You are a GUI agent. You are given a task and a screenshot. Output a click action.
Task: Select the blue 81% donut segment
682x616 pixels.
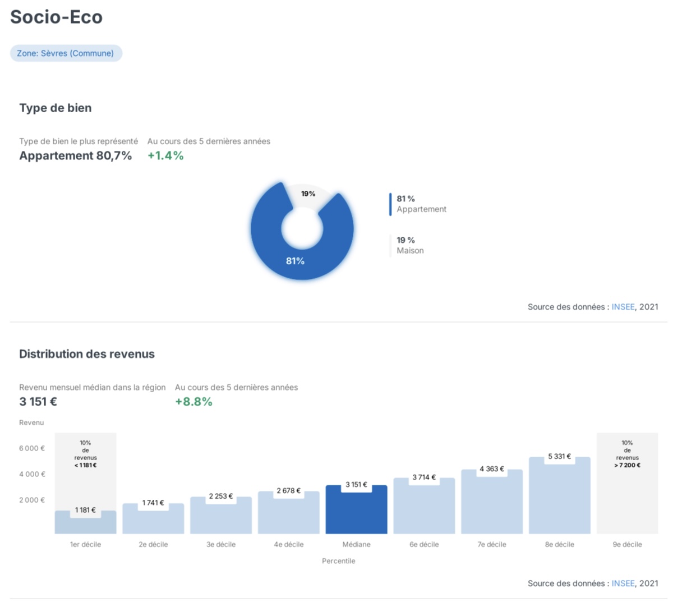point(295,261)
